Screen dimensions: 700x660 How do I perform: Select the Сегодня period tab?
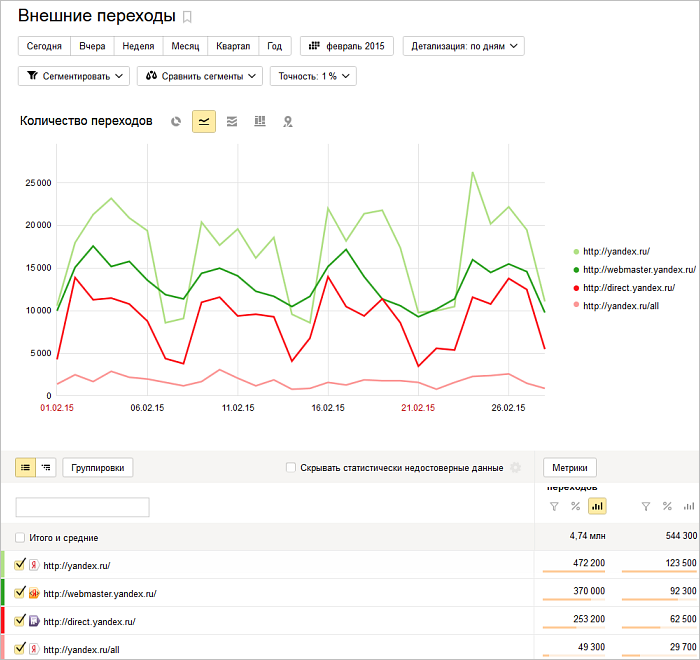(44, 46)
